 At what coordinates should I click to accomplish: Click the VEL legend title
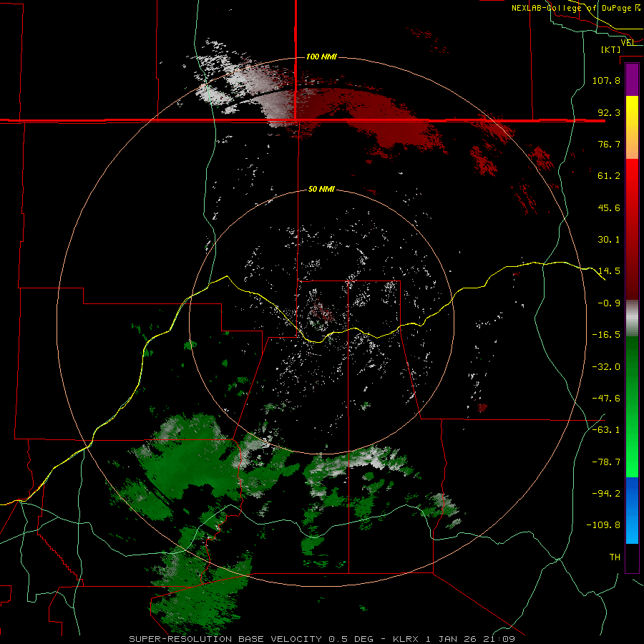pyautogui.click(x=628, y=42)
